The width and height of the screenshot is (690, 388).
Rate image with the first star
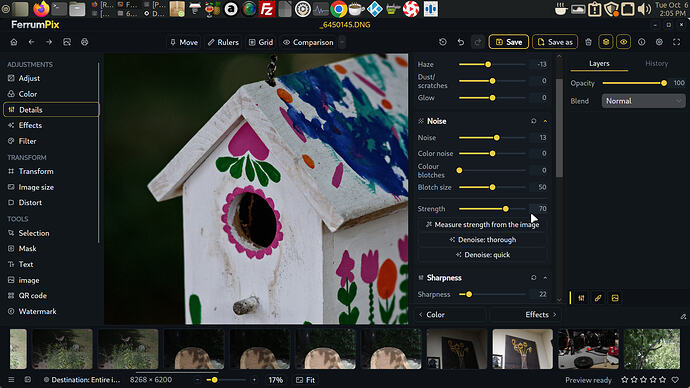(624, 380)
